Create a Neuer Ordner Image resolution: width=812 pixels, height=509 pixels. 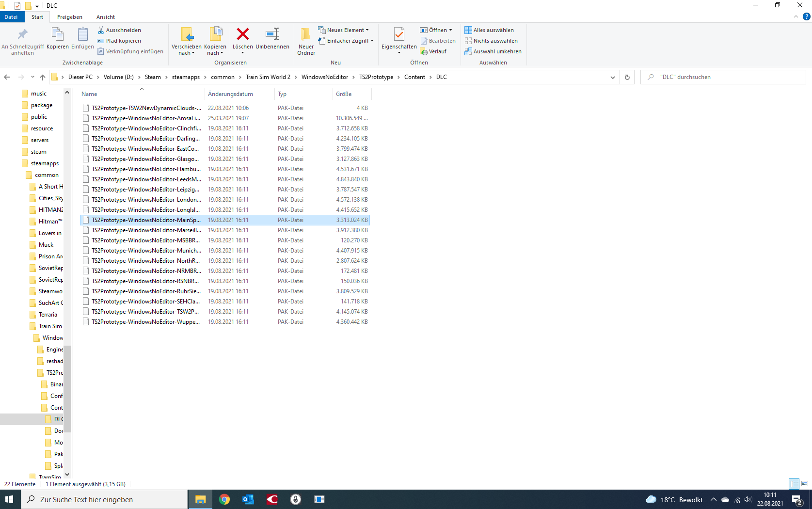pyautogui.click(x=306, y=42)
